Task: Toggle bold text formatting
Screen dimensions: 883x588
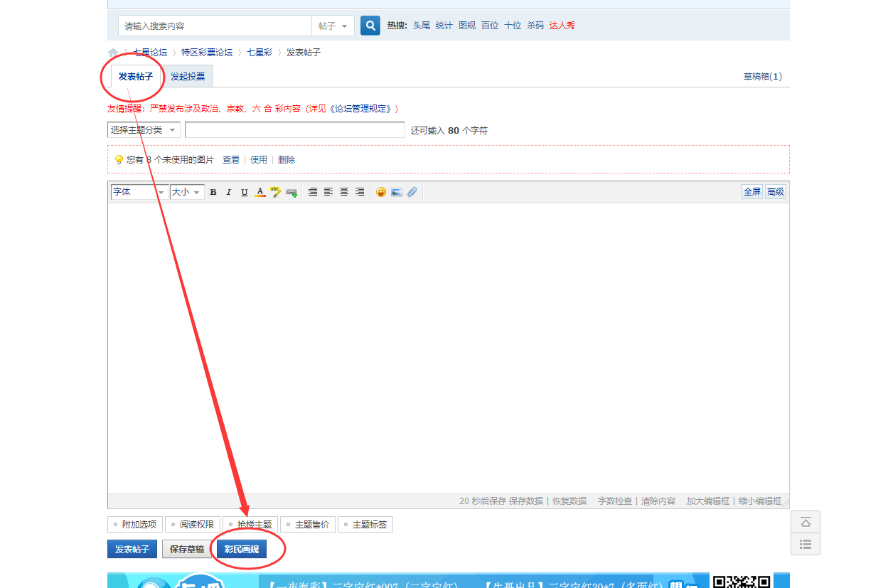Action: coord(213,192)
